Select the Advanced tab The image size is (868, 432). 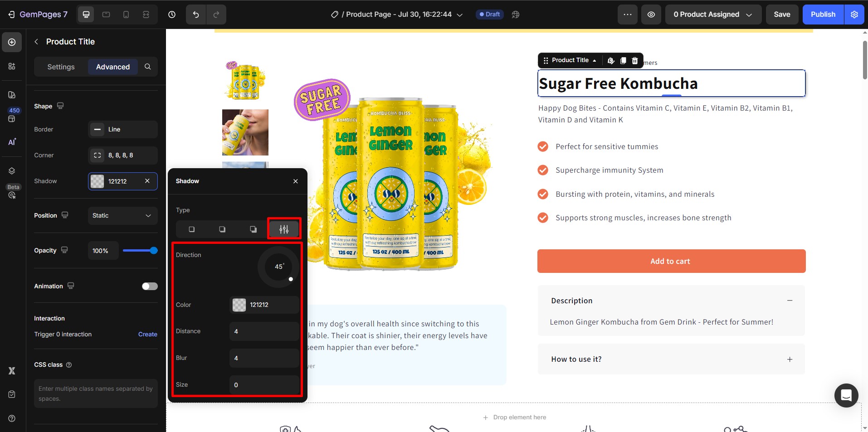click(113, 67)
